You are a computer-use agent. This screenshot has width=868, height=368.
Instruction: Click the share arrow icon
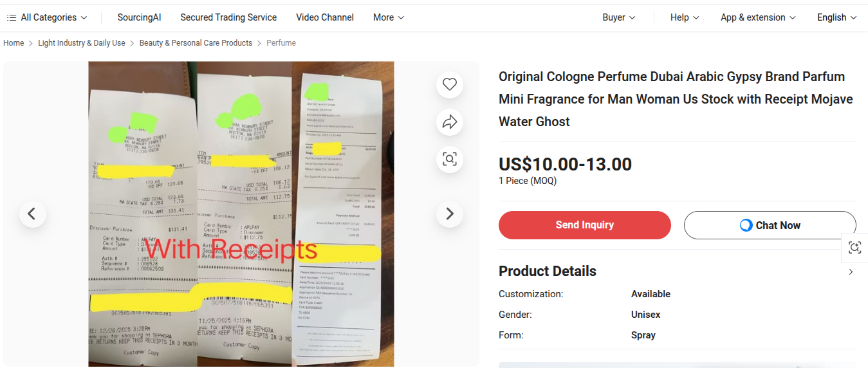pos(450,122)
